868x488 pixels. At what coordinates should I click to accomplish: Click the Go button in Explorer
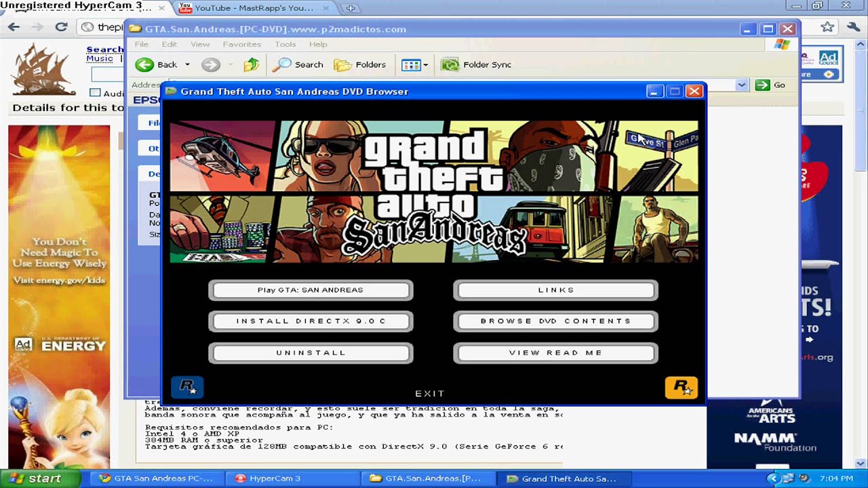[771, 85]
